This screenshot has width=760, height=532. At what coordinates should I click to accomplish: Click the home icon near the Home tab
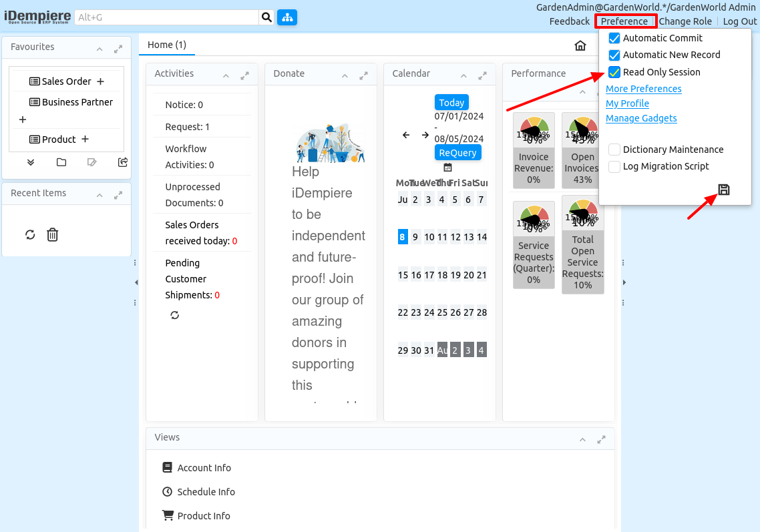[580, 45]
